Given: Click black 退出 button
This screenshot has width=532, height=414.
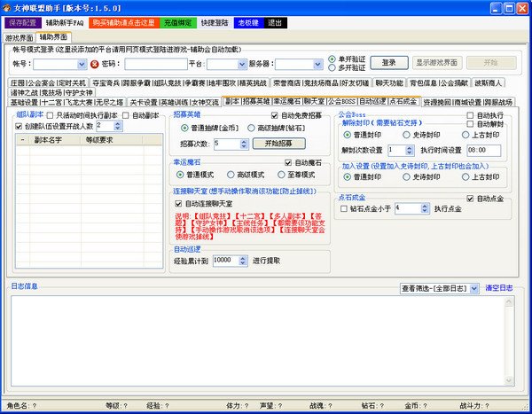Looking at the screenshot, I should point(275,23).
